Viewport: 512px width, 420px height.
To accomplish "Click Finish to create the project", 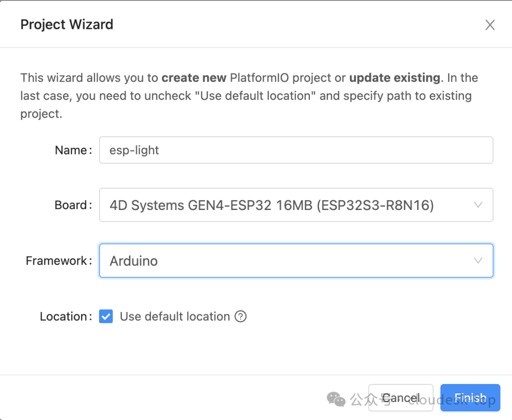I will [x=470, y=397].
